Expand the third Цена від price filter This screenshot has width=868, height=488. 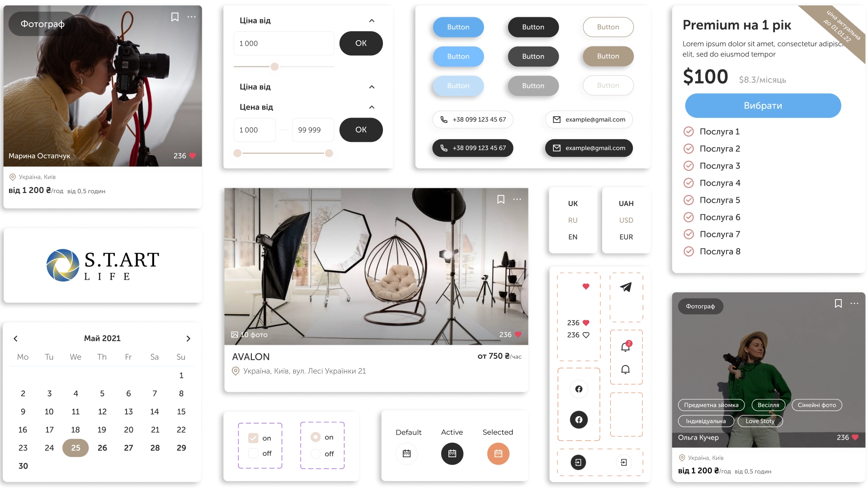click(x=372, y=107)
